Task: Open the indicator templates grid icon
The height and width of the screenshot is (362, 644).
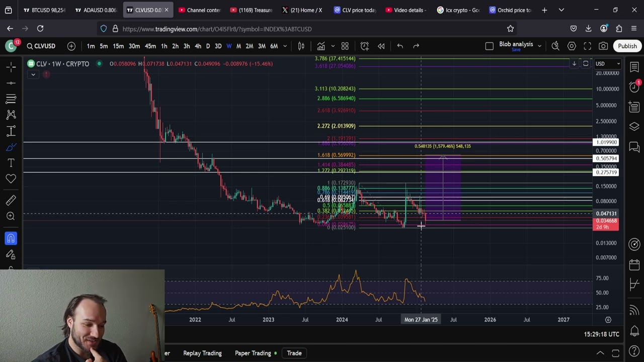Action: click(345, 46)
